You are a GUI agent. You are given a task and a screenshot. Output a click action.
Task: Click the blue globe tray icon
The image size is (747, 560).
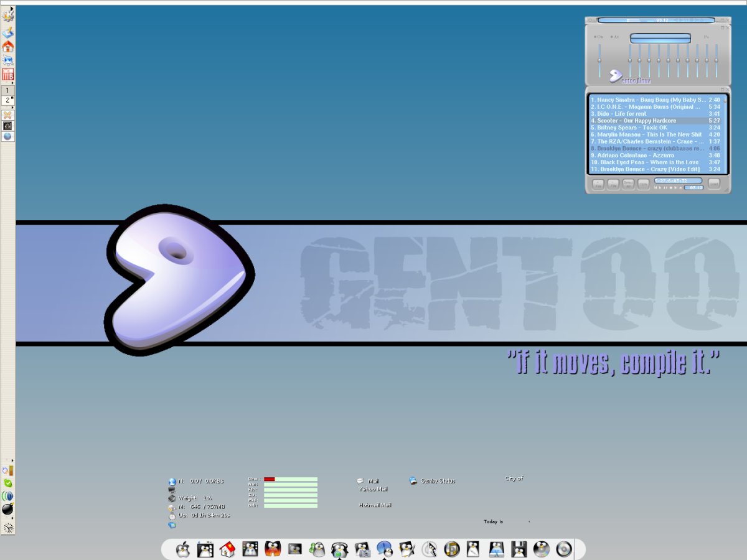7,136
